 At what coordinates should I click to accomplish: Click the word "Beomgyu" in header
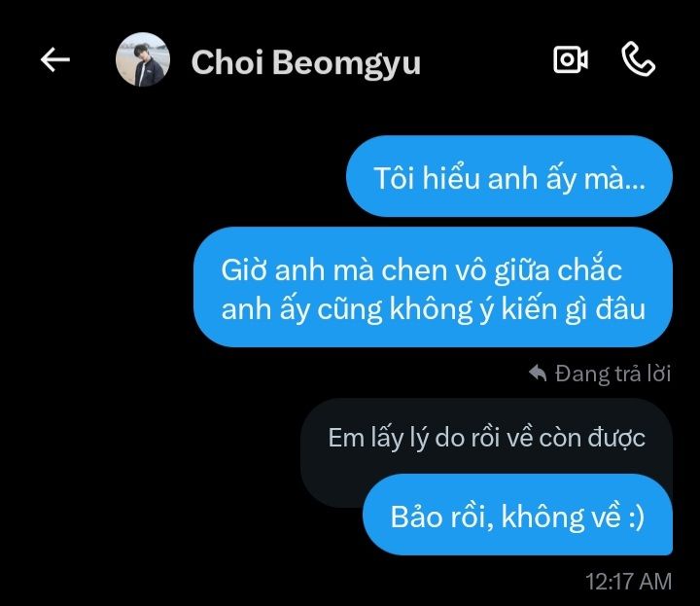click(x=346, y=63)
